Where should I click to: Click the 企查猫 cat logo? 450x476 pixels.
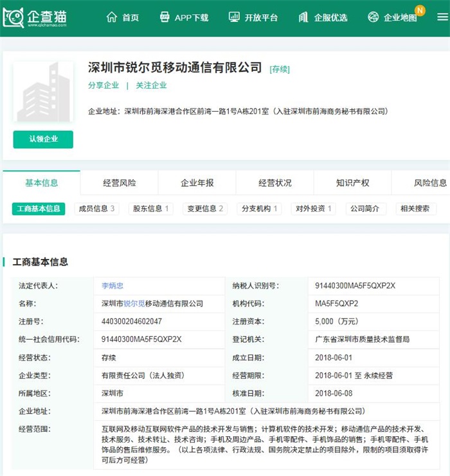click(x=14, y=17)
